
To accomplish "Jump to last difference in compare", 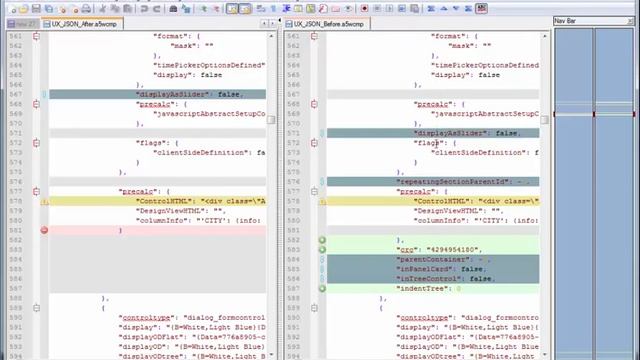I will click(469, 9).
